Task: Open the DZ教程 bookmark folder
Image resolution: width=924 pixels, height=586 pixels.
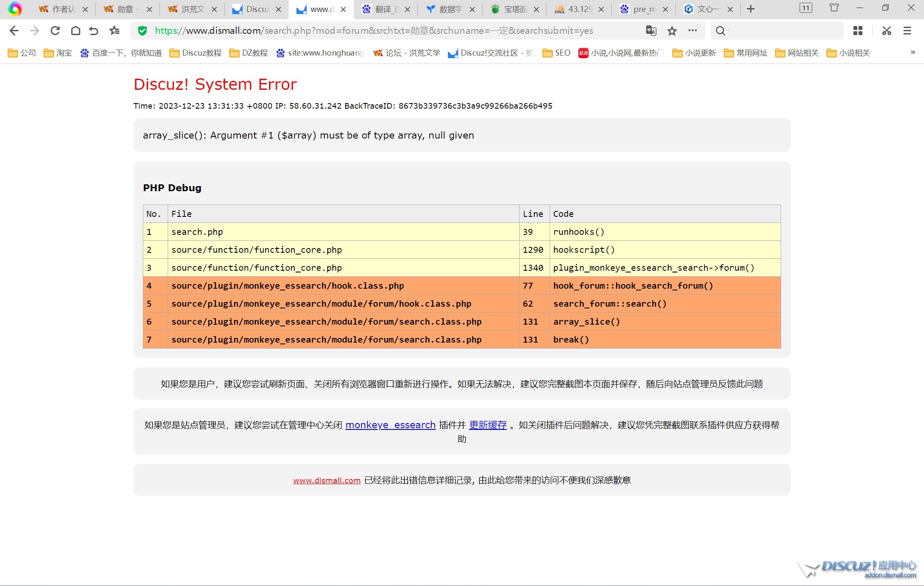Action: click(249, 53)
